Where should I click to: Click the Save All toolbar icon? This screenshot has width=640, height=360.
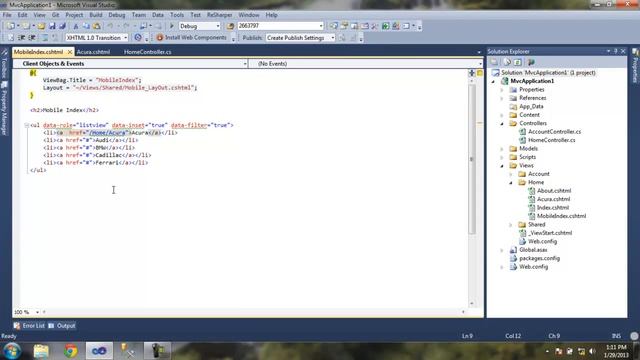pos(62,26)
